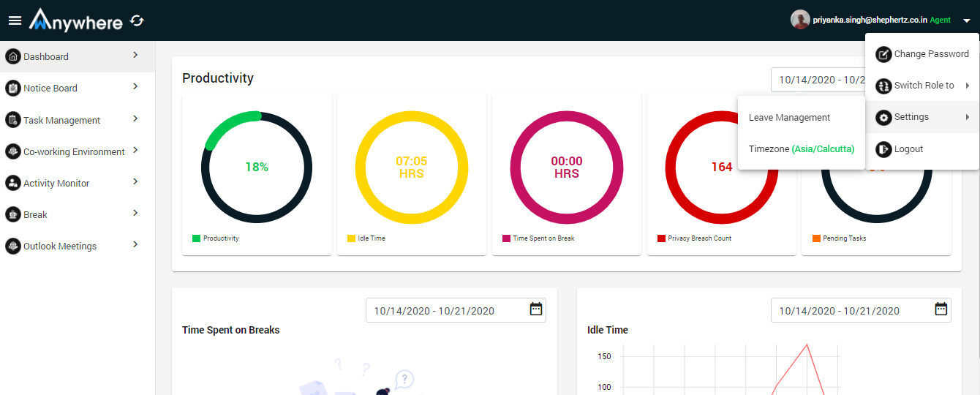Select Timezone (Asia/Calcutta) option

tap(802, 148)
